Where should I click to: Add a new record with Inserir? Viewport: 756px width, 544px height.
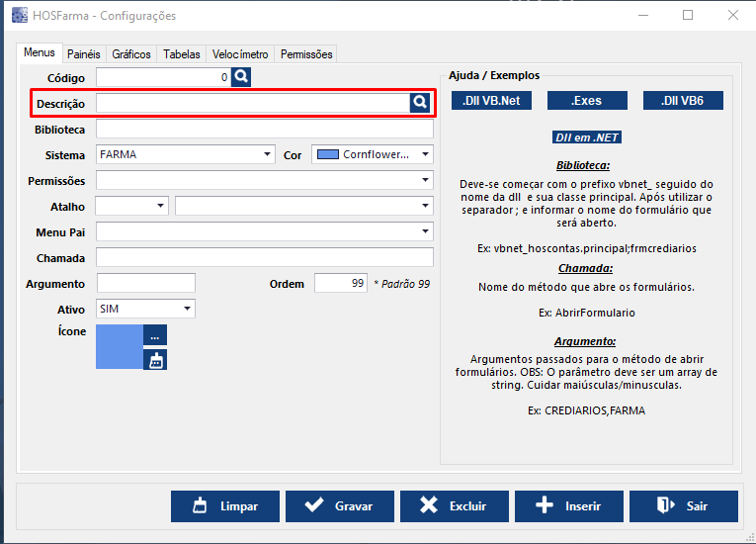568,505
